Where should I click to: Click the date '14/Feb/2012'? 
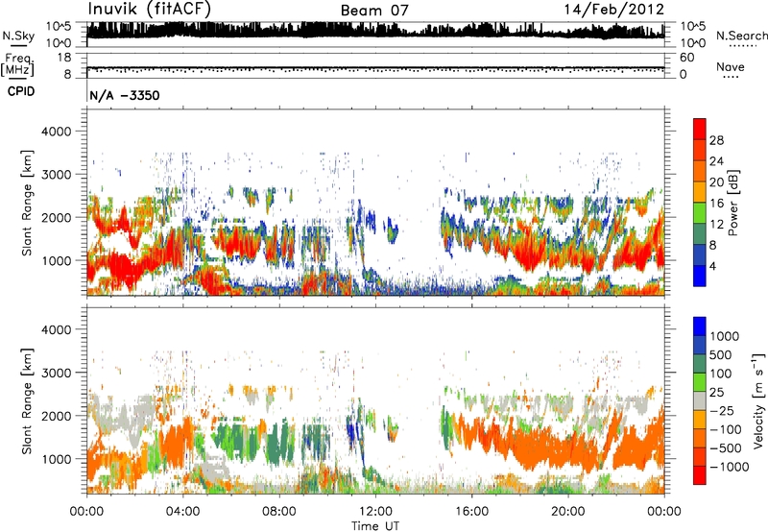[x=614, y=10]
